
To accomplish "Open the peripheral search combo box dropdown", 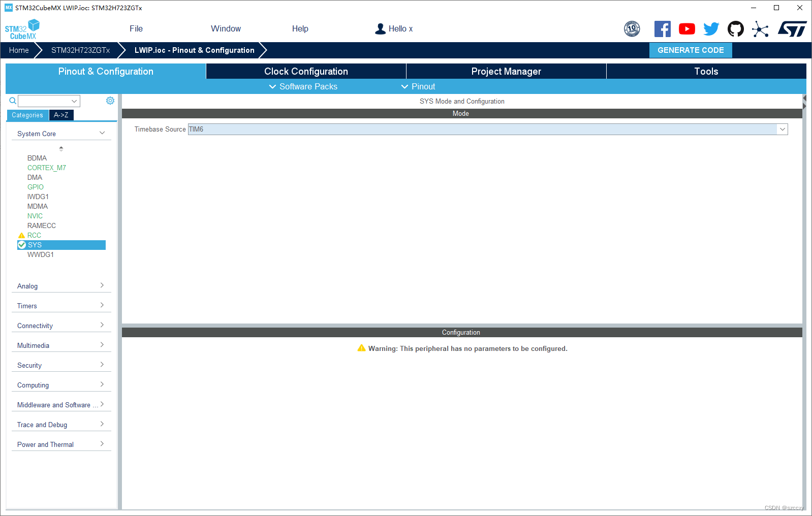I will 75,101.
